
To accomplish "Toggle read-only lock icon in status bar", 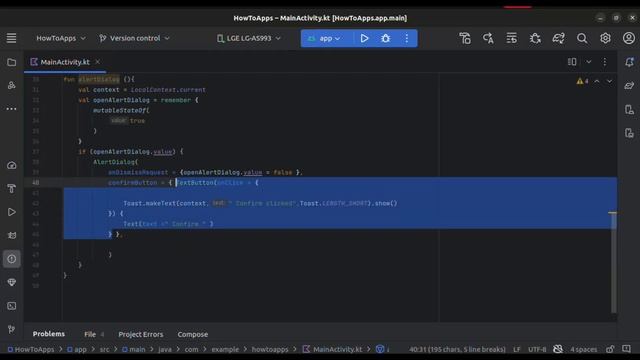I will click(610, 349).
